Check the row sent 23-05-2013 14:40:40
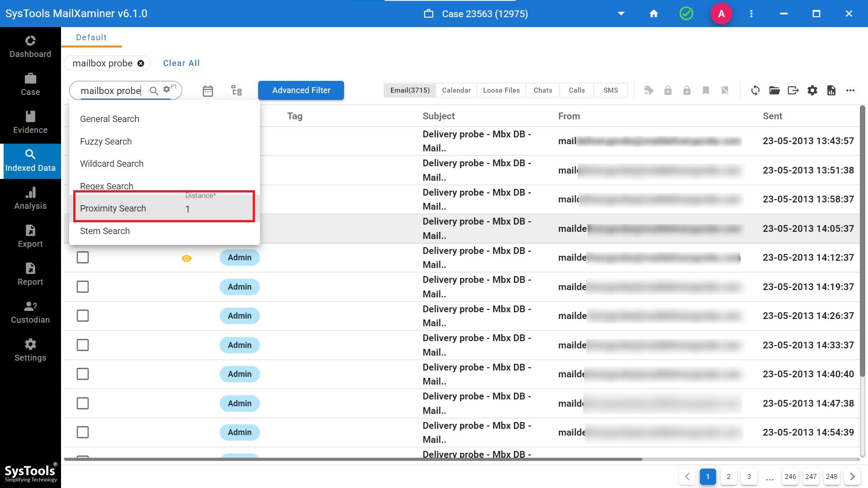The width and height of the screenshot is (868, 488). click(83, 374)
